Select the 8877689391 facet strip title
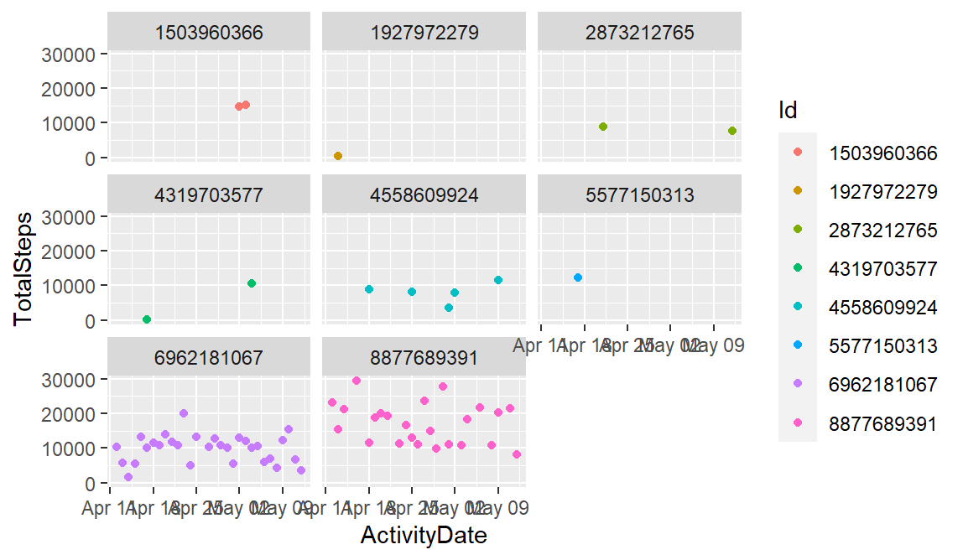963x560 pixels. [x=424, y=358]
